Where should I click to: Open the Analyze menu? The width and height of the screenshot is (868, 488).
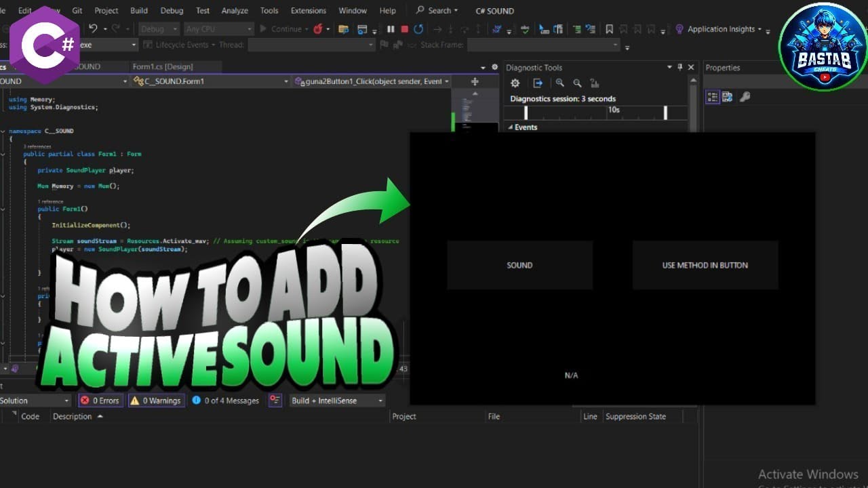click(235, 10)
